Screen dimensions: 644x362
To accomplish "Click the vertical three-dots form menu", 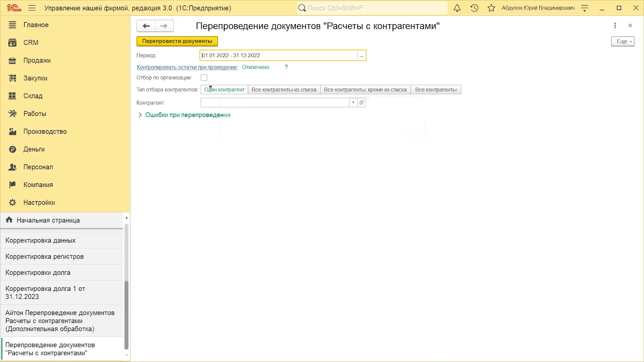I will tap(615, 26).
